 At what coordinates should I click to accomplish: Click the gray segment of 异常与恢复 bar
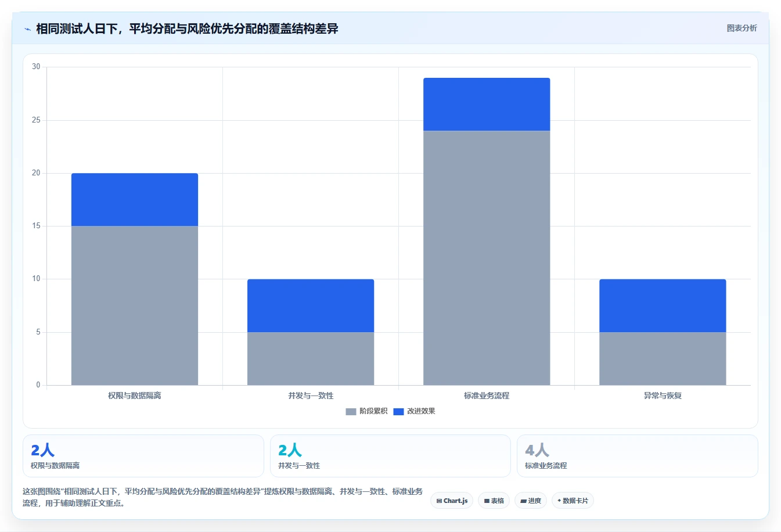click(663, 358)
